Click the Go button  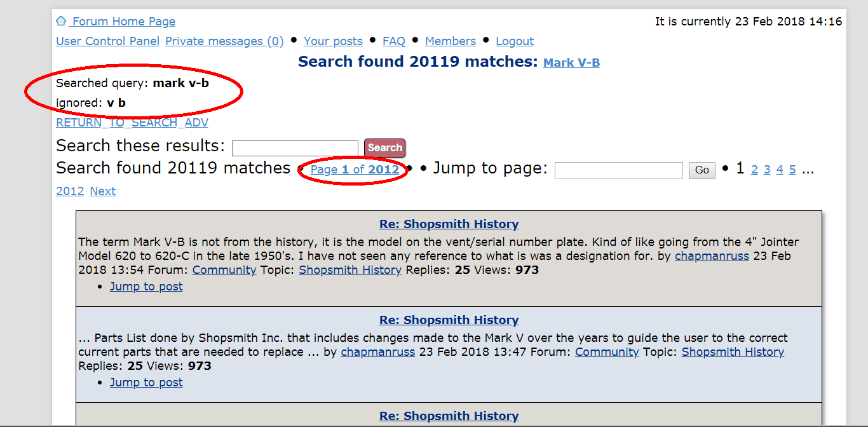pyautogui.click(x=702, y=170)
